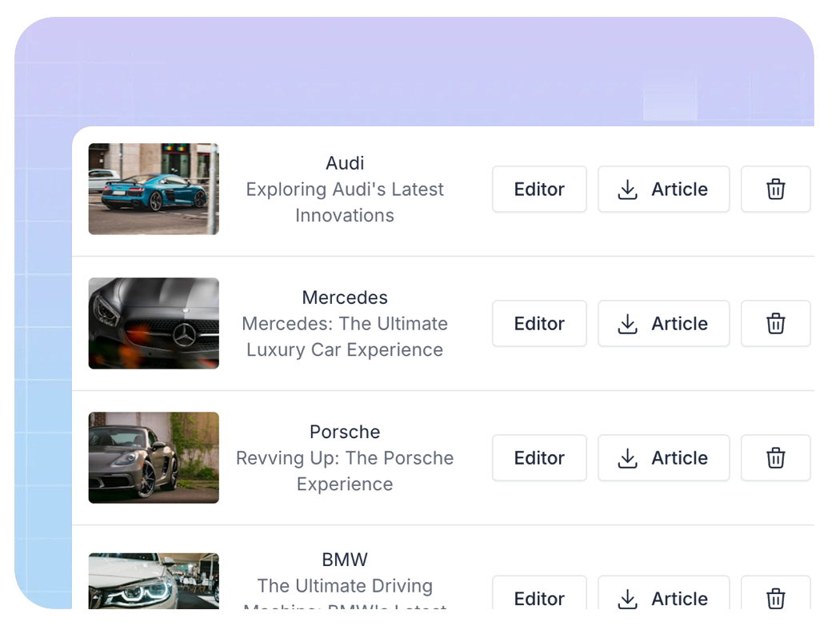840x630 pixels.
Task: Click the BMW heading text
Action: (x=345, y=560)
